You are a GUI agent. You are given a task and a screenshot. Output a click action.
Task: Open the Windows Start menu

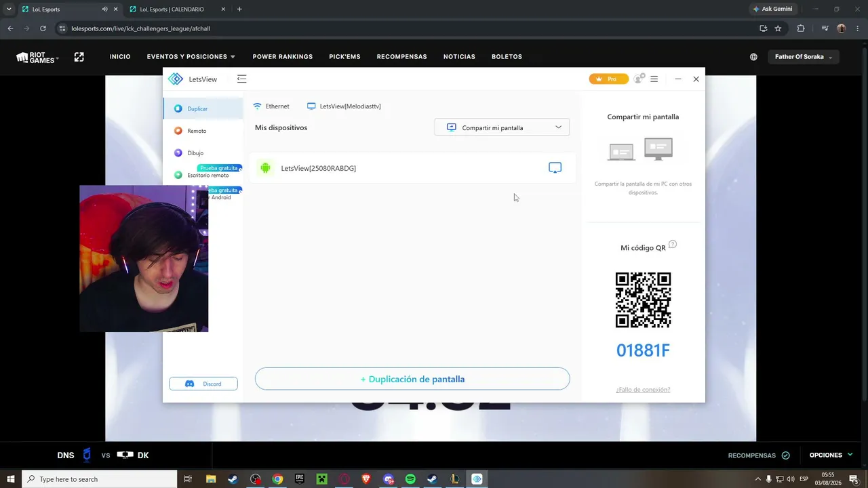11,479
